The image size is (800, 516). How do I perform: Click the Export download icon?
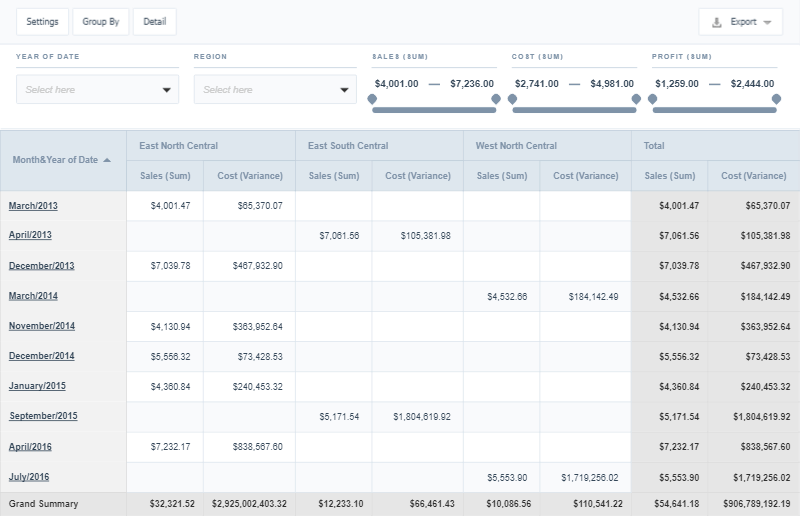716,22
